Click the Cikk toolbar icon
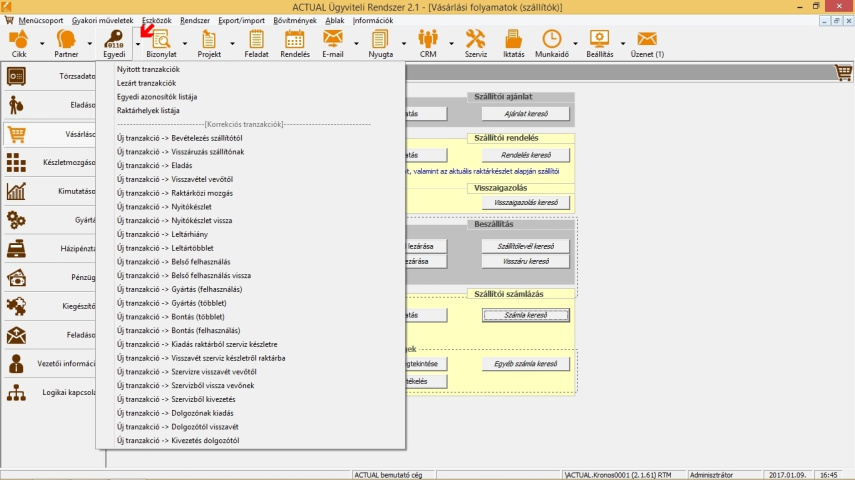The height and width of the screenshot is (480, 855). point(19,41)
